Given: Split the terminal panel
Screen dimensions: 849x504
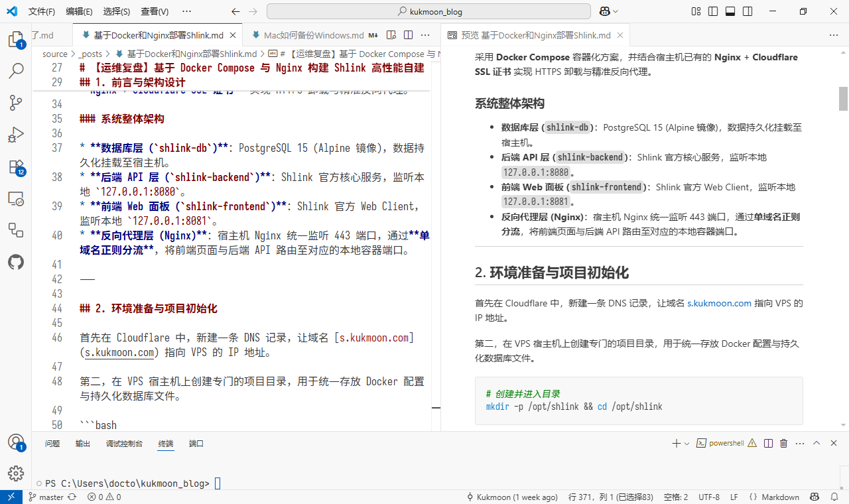Looking at the screenshot, I should 768,443.
